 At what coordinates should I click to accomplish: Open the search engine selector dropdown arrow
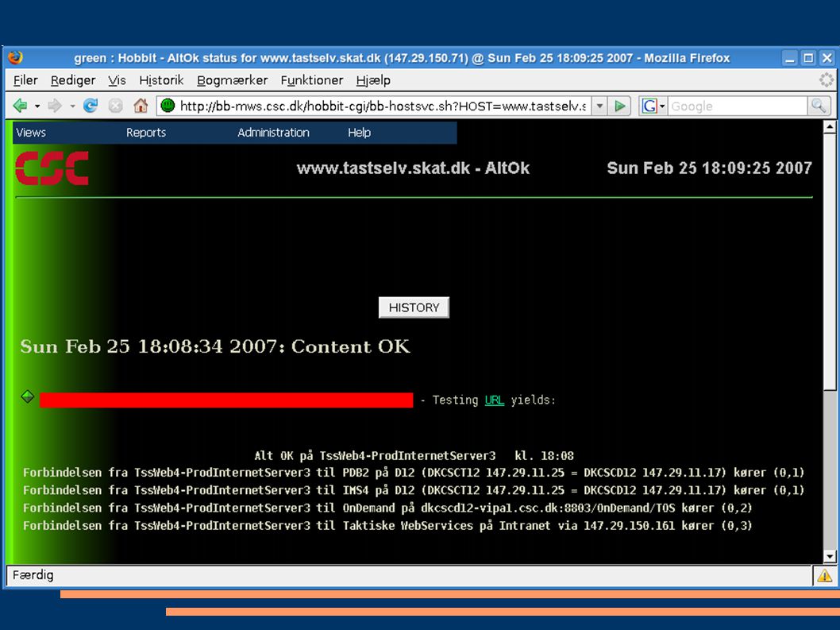pyautogui.click(x=662, y=106)
